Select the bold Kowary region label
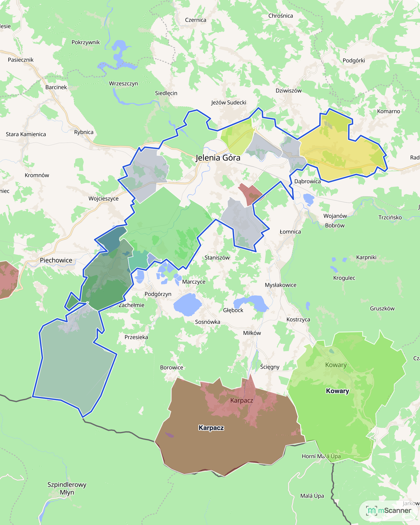Viewport: 420px width, 525px height. (337, 391)
